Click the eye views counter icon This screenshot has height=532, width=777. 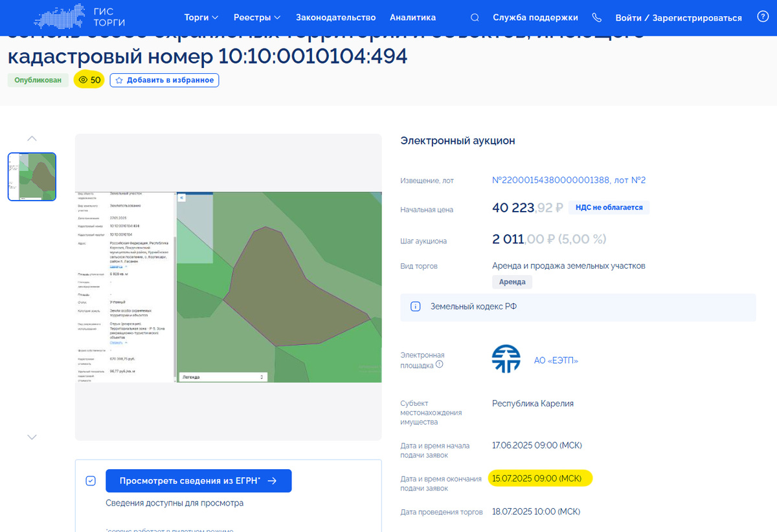pos(83,80)
